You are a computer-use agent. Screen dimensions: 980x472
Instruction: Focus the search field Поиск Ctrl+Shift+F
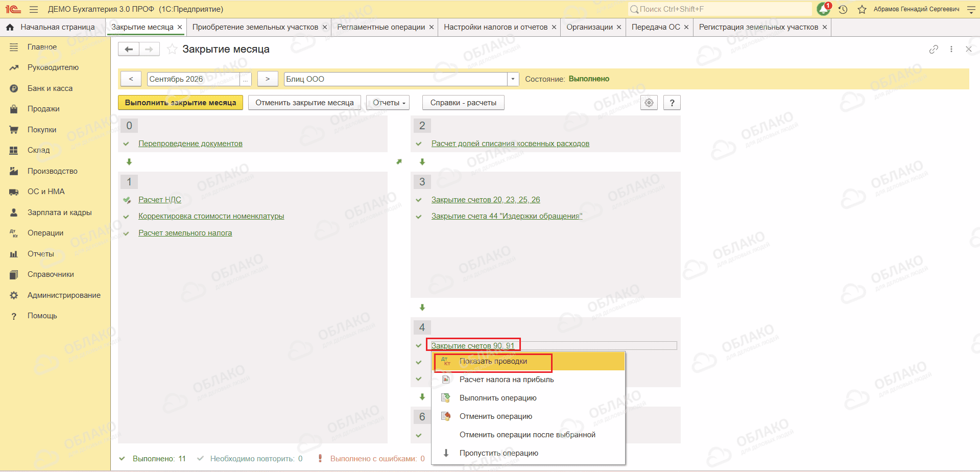point(720,9)
